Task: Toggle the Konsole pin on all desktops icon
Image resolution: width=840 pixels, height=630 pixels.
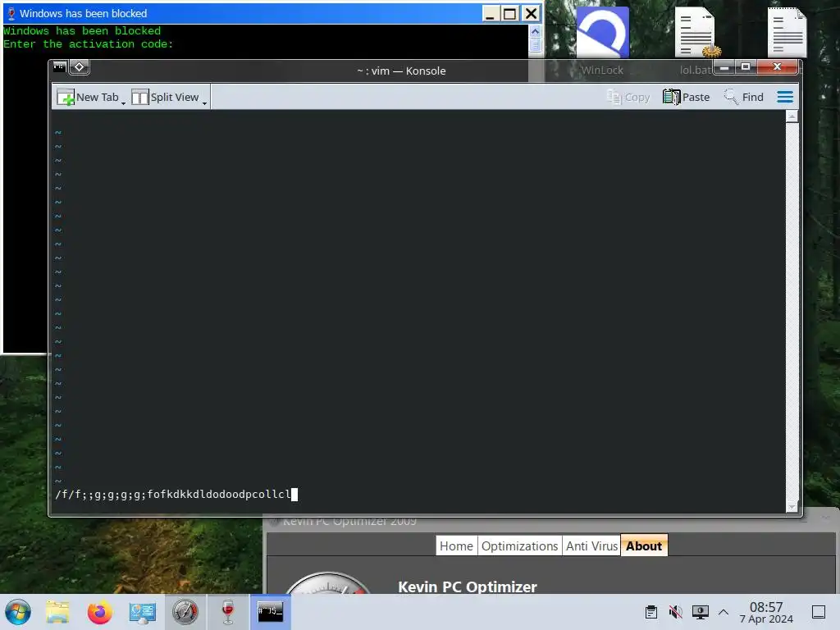Action: 80,67
